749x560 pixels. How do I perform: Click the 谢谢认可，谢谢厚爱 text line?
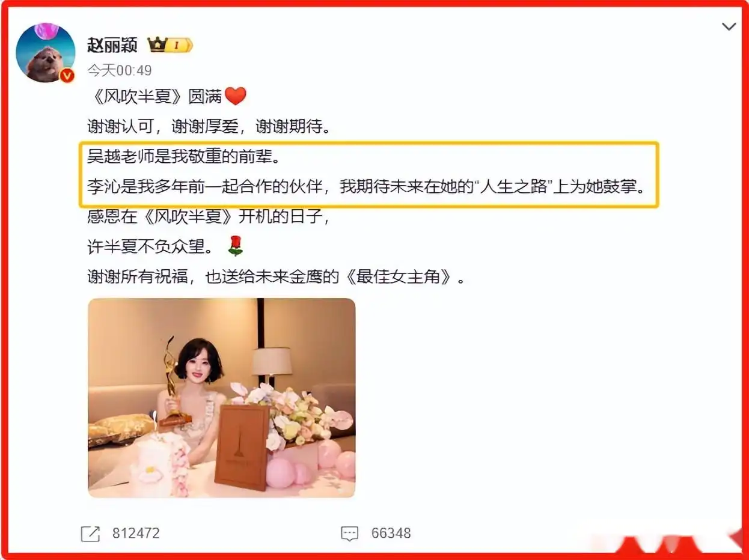[x=209, y=127]
